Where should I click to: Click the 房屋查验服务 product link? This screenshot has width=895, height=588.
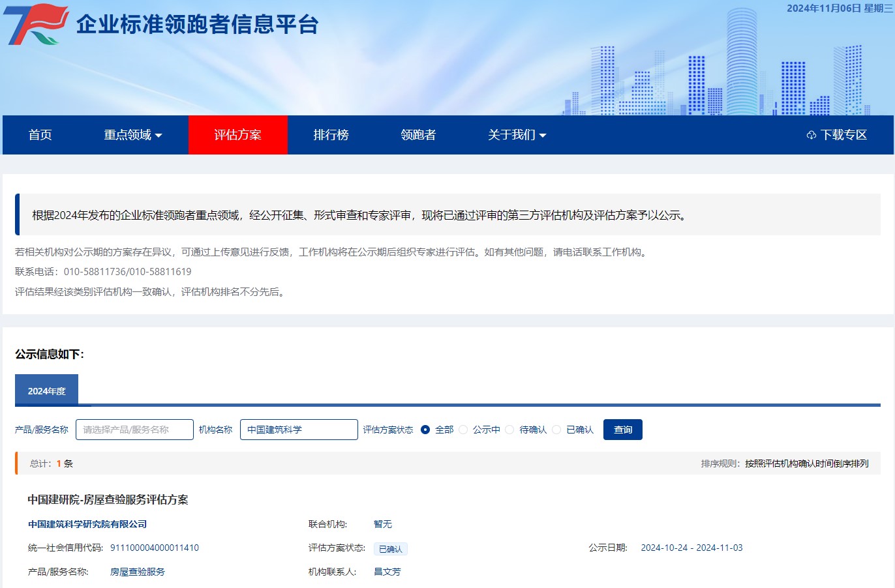click(x=138, y=572)
